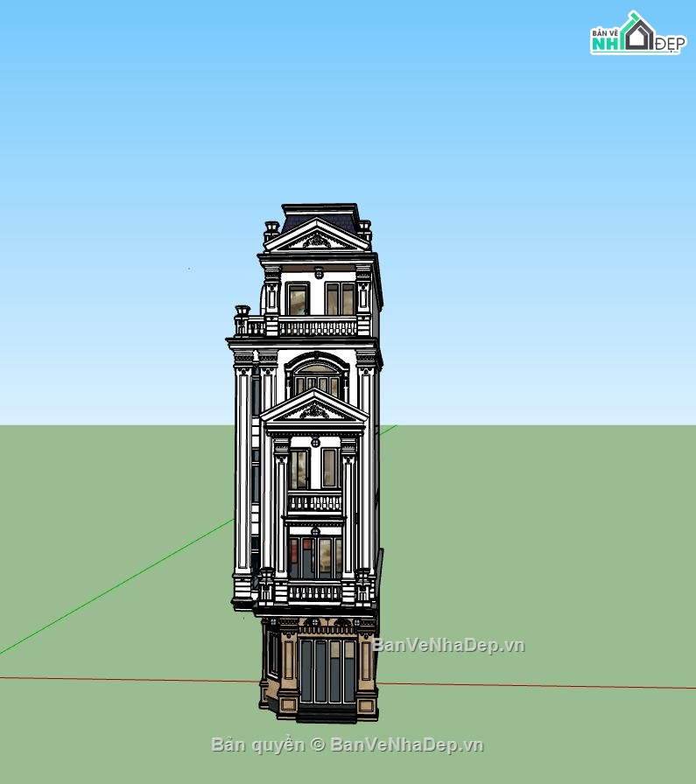696x784 pixels.
Task: Select the brown ground-floor column left of the door
Action: 288,671
